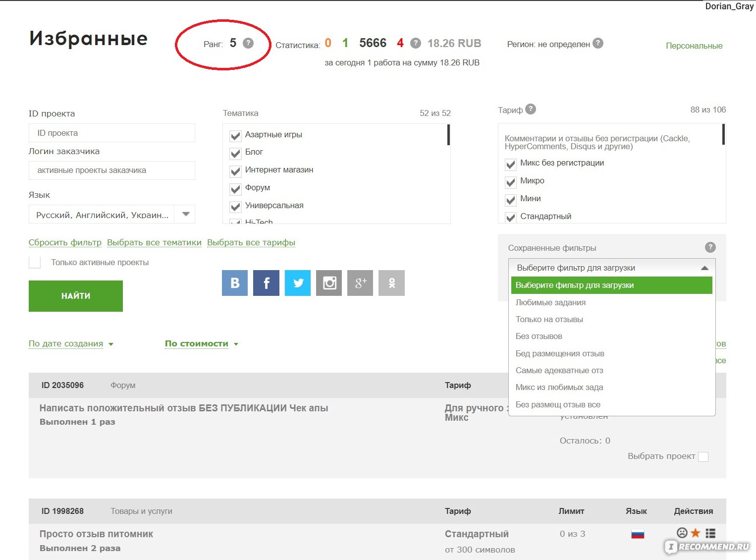Toggle the Азартные игры checkbox
756x560 pixels.
(x=235, y=135)
